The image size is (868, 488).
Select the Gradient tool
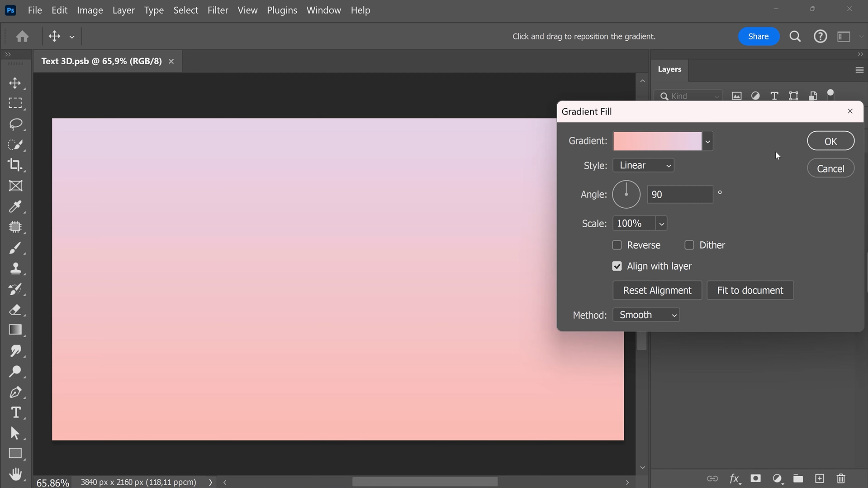pyautogui.click(x=15, y=330)
